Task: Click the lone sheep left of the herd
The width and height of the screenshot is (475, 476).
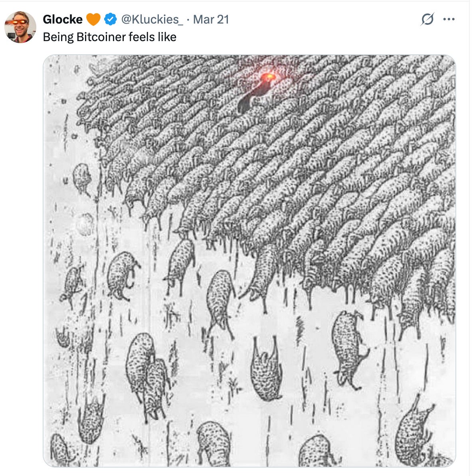Action: pyautogui.click(x=82, y=179)
